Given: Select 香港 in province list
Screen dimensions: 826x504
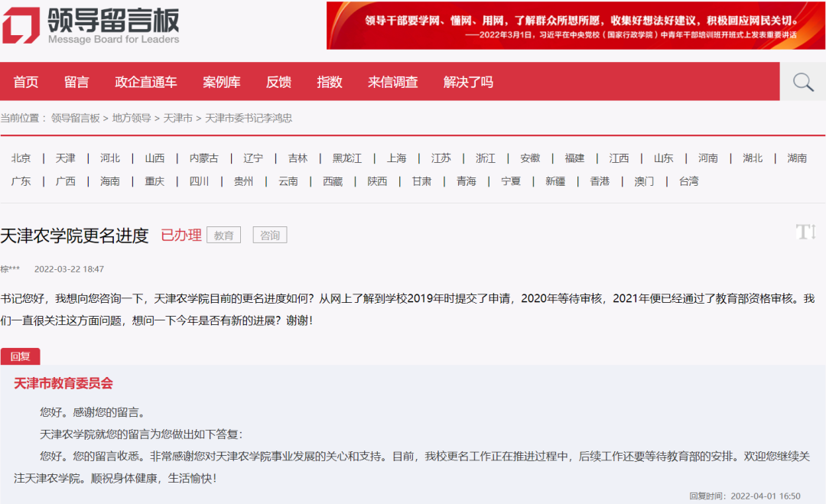Looking at the screenshot, I should [x=600, y=181].
